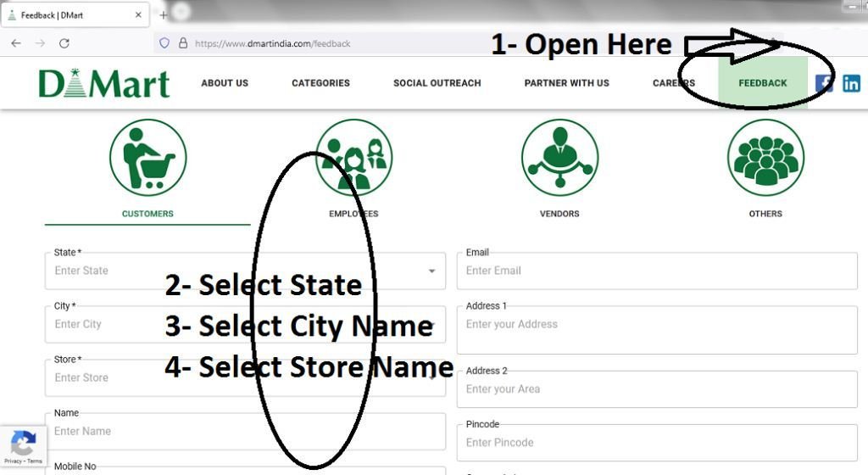
Task: Close the Feedback | DMart tab
Action: pos(138,15)
